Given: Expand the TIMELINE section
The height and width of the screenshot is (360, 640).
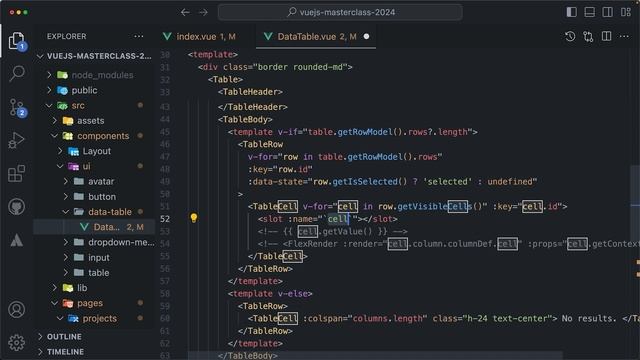Looking at the screenshot, I should (x=94, y=352).
